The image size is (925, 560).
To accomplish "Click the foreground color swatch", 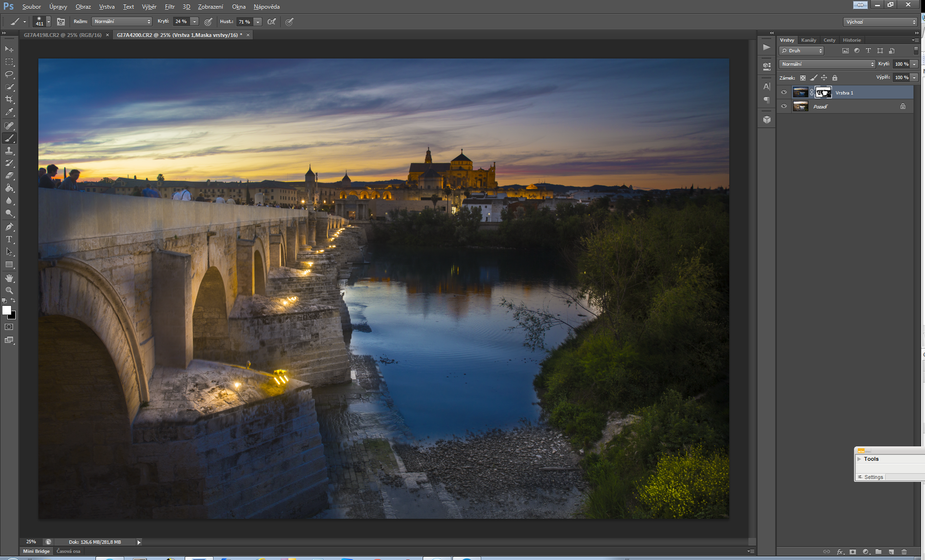I will click(7, 310).
